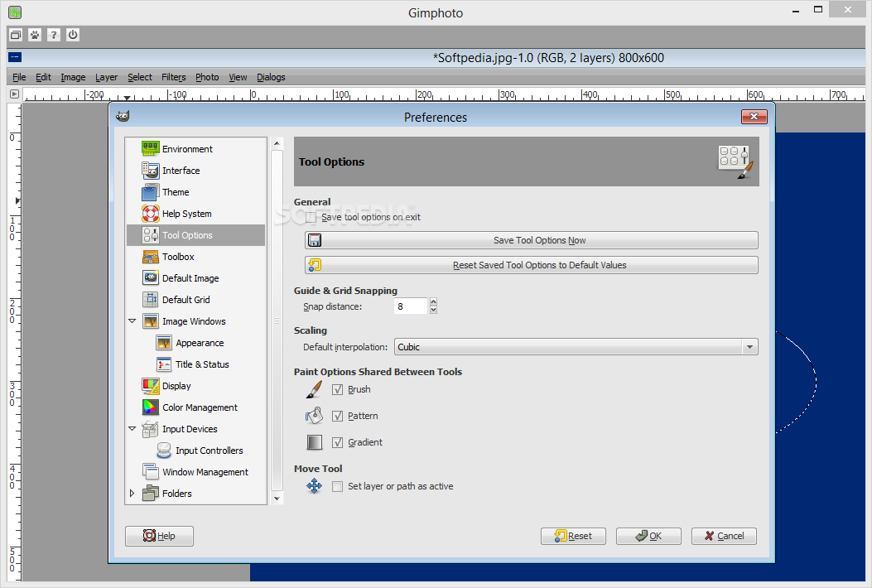Click the power toolbar icon
Screen dimensions: 872x588
click(x=73, y=35)
